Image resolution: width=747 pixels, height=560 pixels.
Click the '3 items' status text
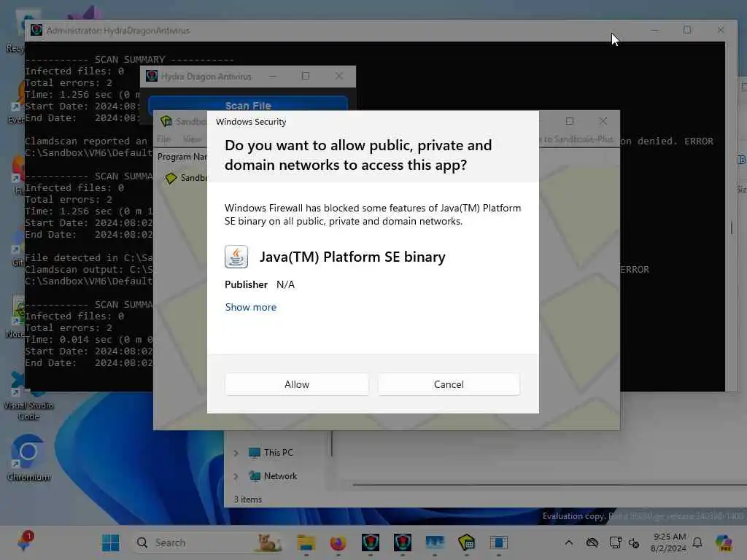248,499
